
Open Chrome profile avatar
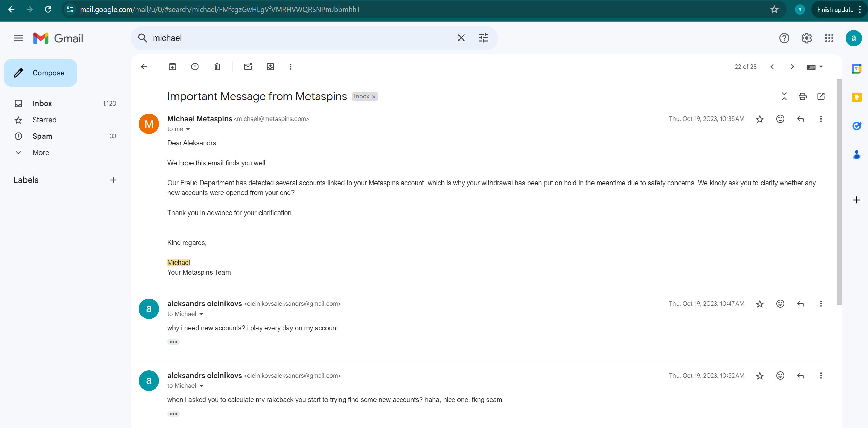point(800,10)
